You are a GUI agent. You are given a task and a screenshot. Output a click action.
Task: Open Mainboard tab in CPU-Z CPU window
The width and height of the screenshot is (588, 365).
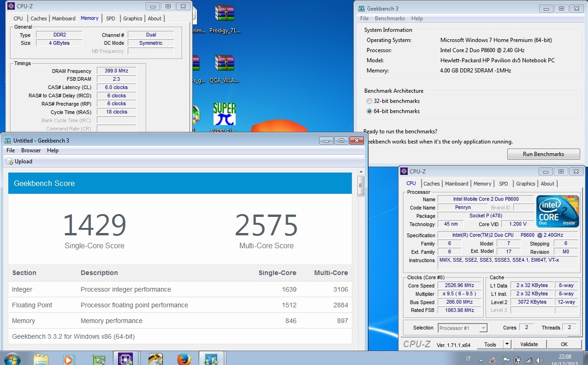point(457,184)
